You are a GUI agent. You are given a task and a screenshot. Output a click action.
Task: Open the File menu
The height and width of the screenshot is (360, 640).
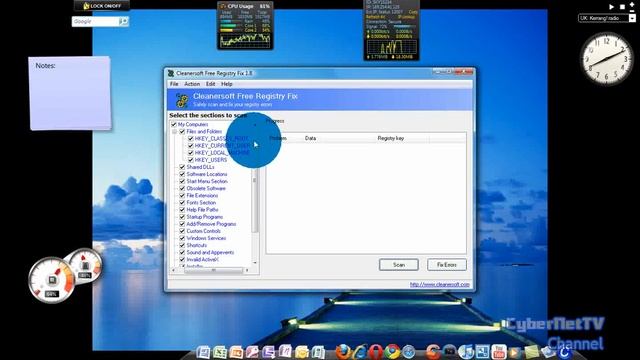tap(174, 84)
